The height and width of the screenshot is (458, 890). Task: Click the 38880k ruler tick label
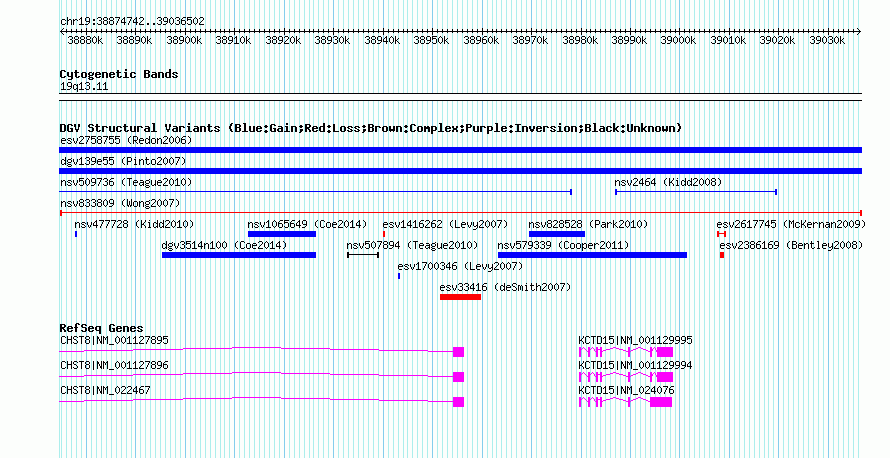(x=85, y=40)
